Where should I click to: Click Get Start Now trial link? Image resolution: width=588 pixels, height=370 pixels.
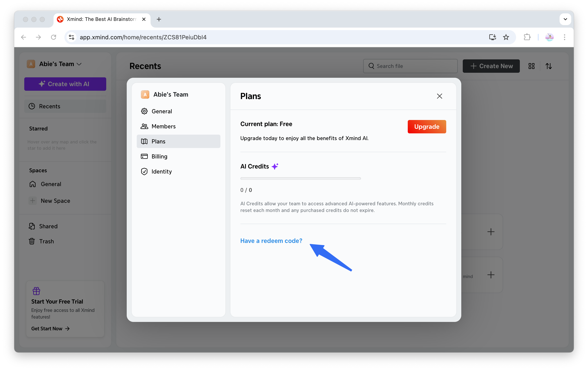pos(50,329)
